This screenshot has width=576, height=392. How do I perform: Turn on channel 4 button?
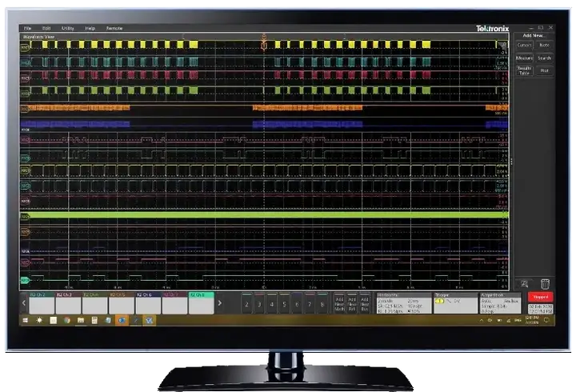272,303
